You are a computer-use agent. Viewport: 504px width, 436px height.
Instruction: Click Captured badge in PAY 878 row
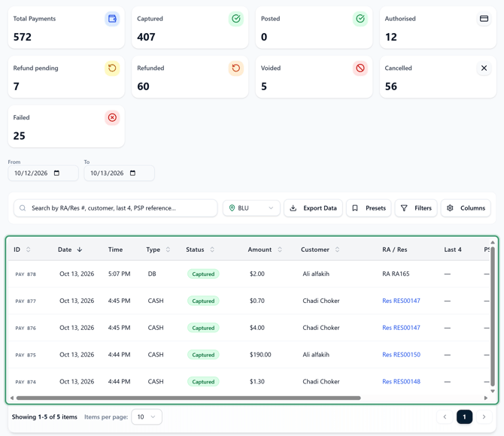(203, 274)
